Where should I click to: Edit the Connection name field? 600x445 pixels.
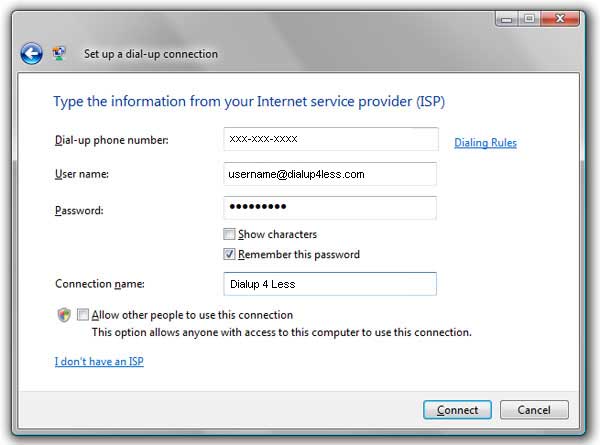330,284
